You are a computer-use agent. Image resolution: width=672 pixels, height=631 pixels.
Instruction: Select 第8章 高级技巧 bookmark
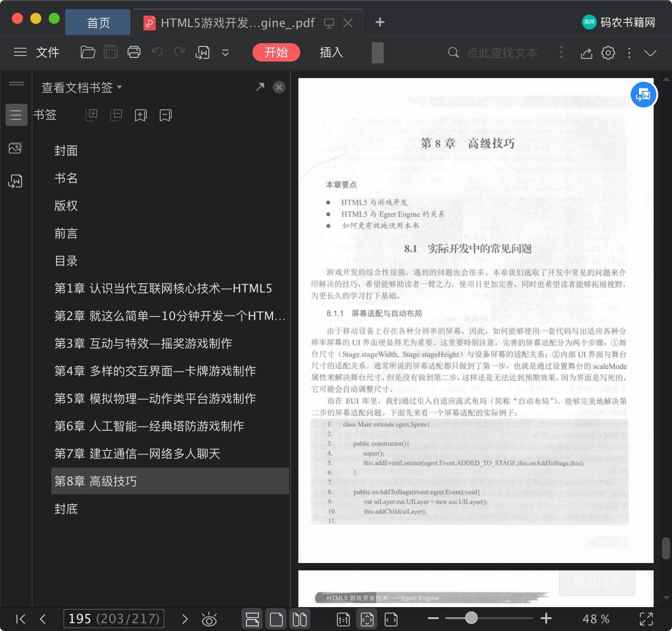(x=170, y=481)
